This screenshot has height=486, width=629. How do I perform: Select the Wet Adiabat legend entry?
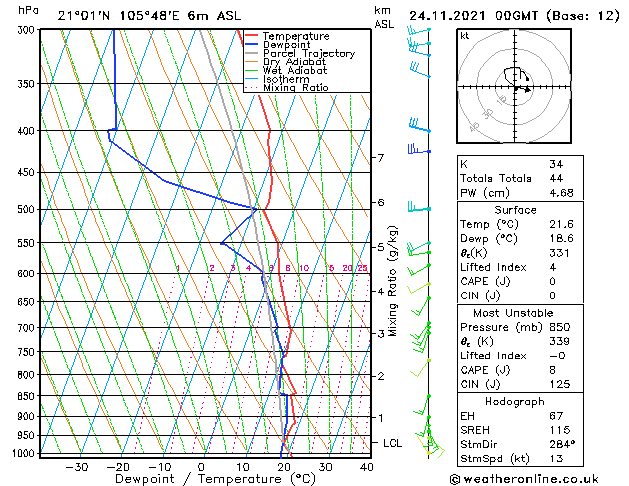[x=295, y=70]
